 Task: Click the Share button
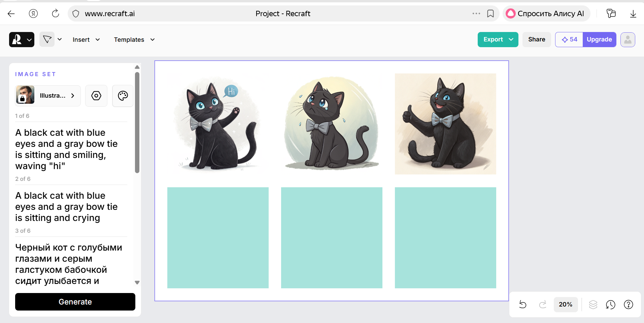tap(536, 40)
